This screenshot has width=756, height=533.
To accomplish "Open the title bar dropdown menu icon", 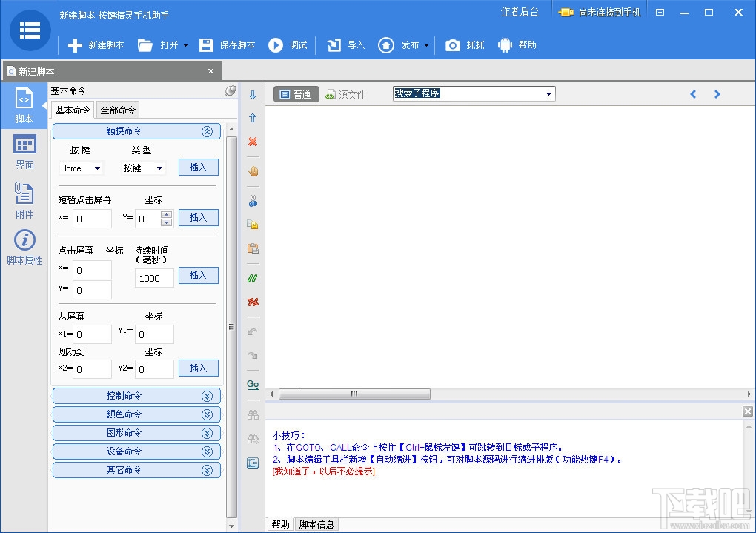I will 660,13.
